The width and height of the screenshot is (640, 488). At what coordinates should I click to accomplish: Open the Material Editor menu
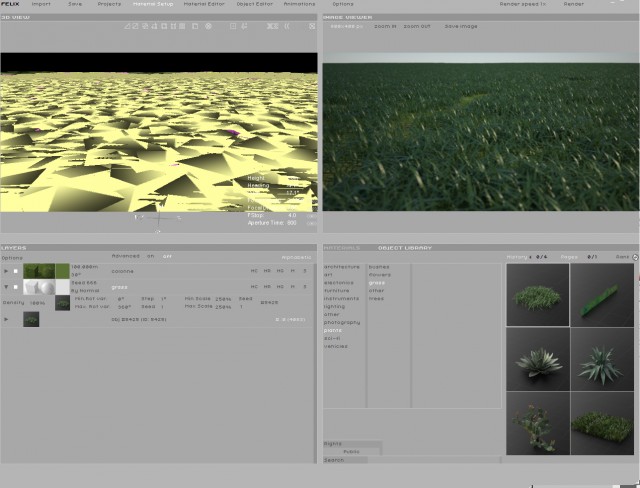204,4
